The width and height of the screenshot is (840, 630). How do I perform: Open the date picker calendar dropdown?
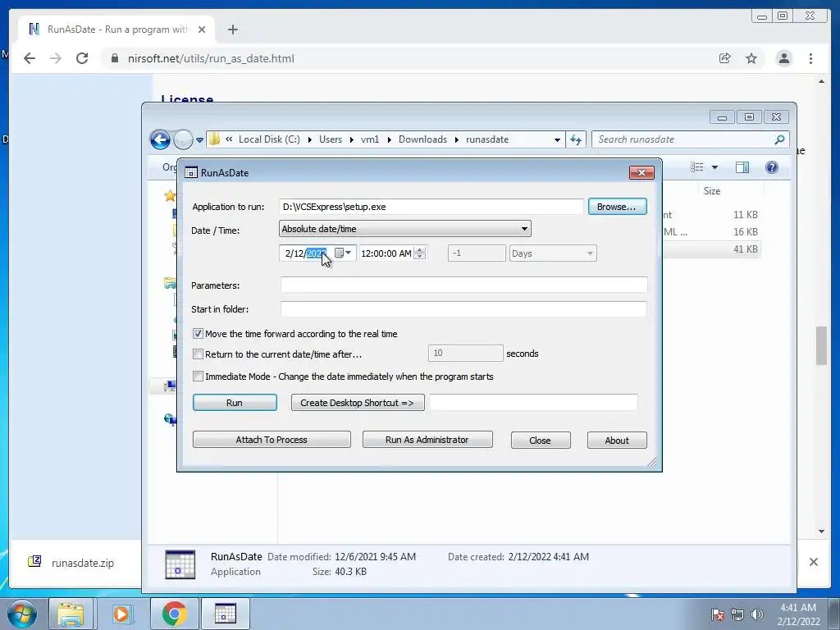click(x=344, y=253)
